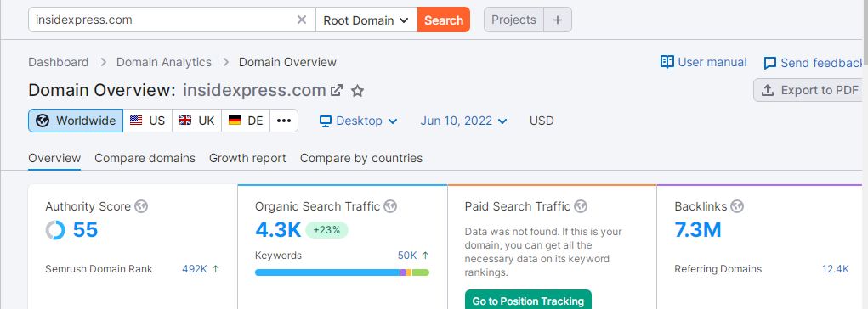
Task: Star the domain as favorite
Action: pos(358,91)
